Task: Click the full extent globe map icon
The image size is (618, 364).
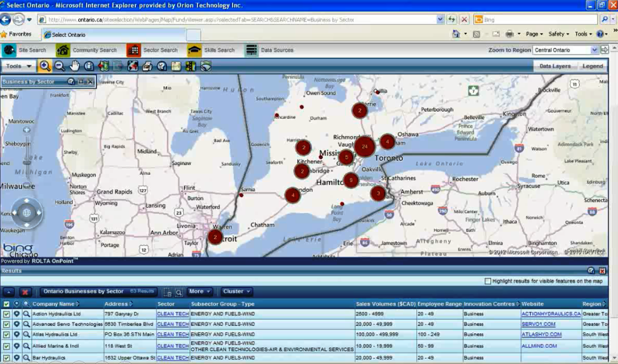Action: [x=133, y=66]
